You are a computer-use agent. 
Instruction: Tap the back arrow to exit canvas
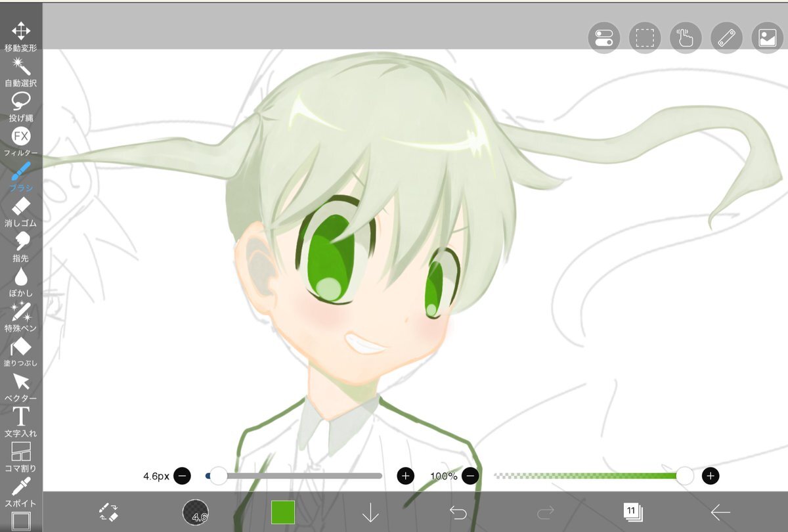pyautogui.click(x=720, y=512)
